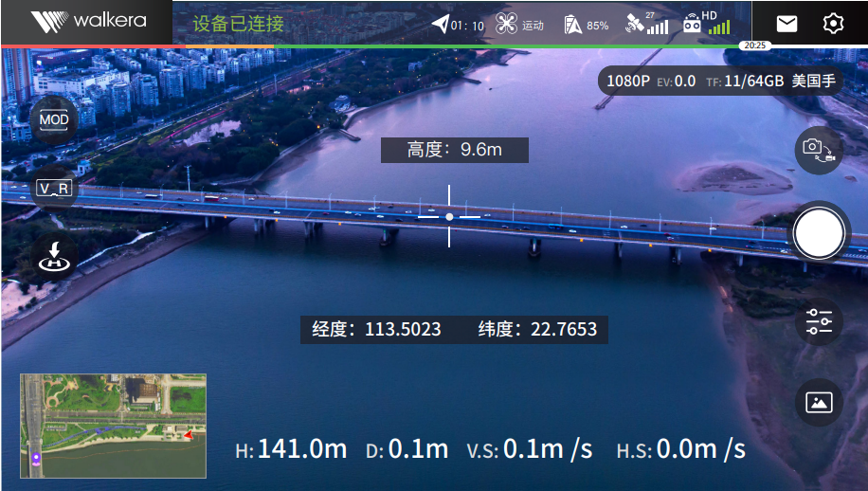Viewport: 868px width, 491px height.
Task: Check the 85% battery indicator
Action: pyautogui.click(x=586, y=25)
